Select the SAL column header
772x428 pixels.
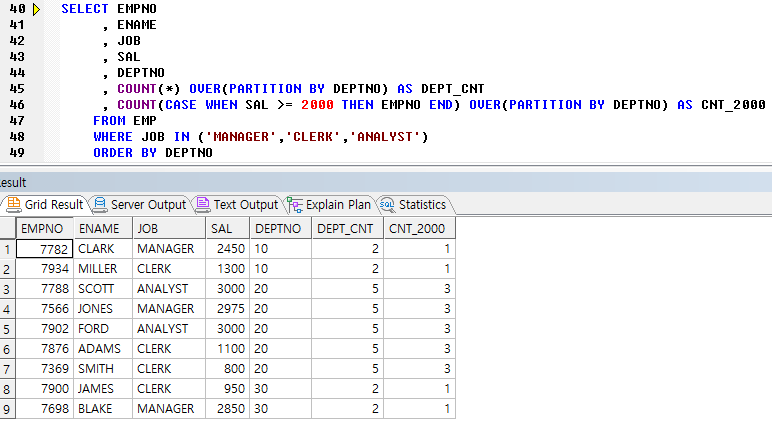(228, 229)
